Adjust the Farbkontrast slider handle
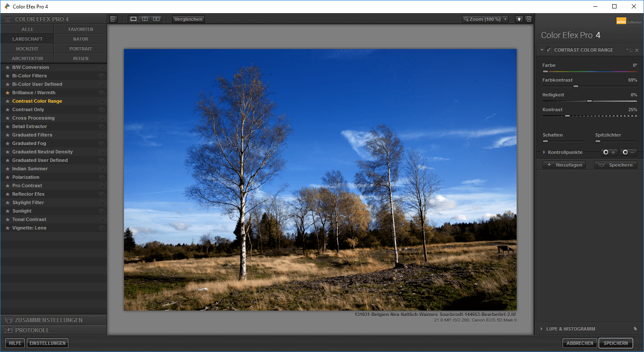This screenshot has width=644, height=352. click(x=576, y=86)
